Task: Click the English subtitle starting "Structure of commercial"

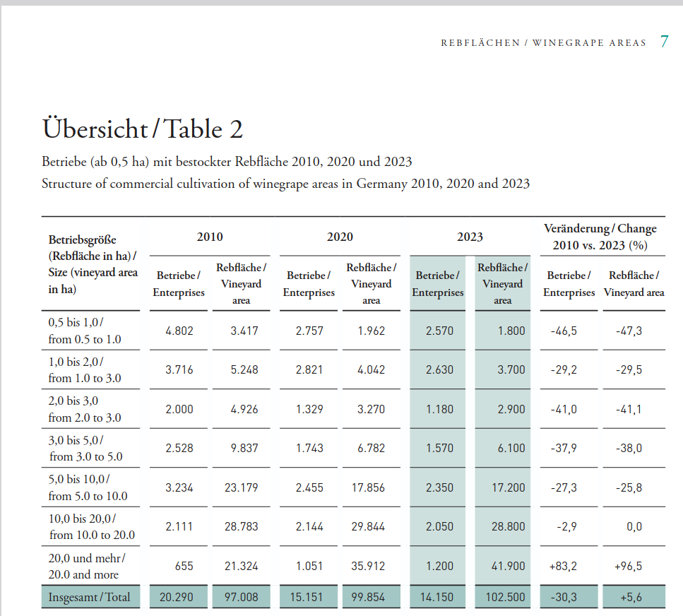Action: 285,184
